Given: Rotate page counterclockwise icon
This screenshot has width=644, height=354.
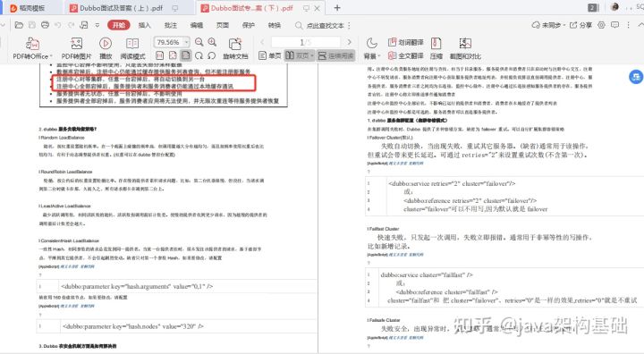Looking at the screenshot, I should (211, 55).
